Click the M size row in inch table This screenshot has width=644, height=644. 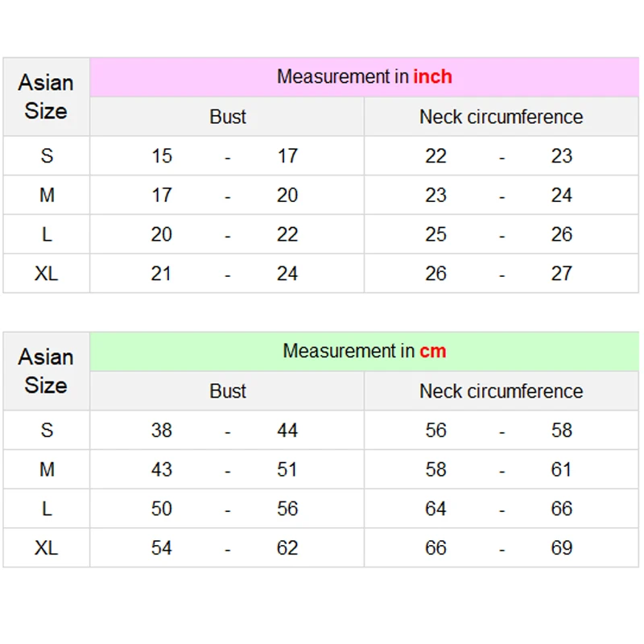pos(47,196)
